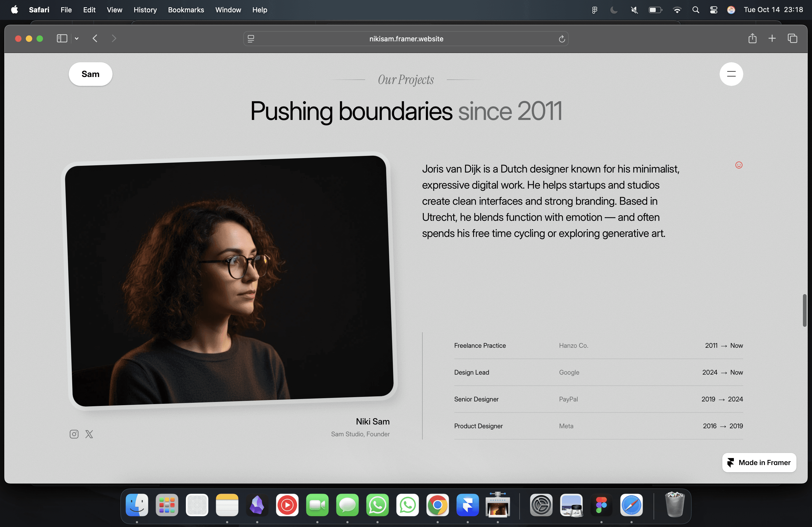Click the Safari share icon
The height and width of the screenshot is (527, 812).
click(752, 39)
